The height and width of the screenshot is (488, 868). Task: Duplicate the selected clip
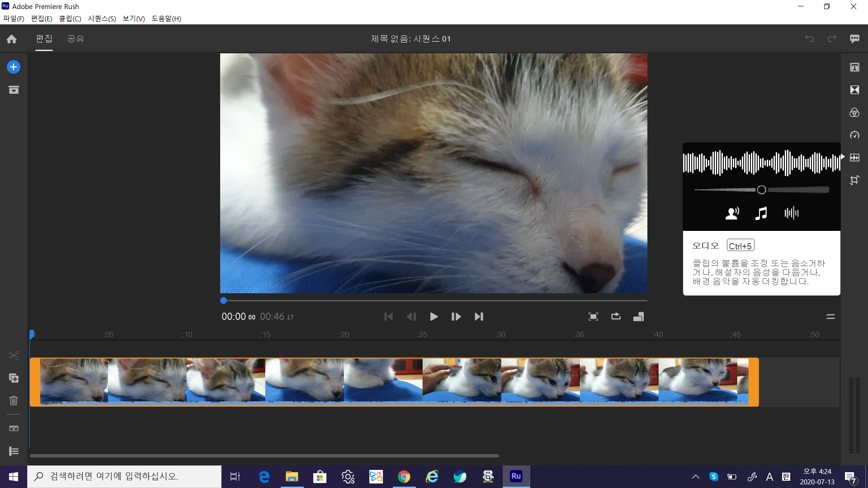pyautogui.click(x=14, y=378)
